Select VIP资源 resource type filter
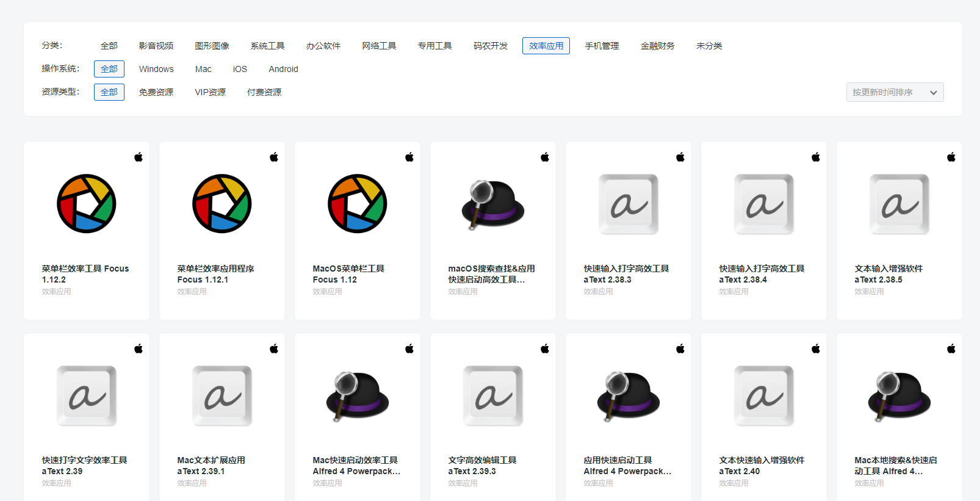 click(211, 92)
